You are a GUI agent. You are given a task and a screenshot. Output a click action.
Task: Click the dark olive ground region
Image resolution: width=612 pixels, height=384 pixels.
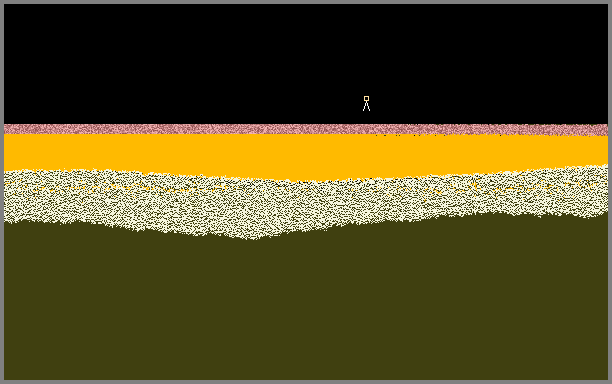[x=306, y=304]
